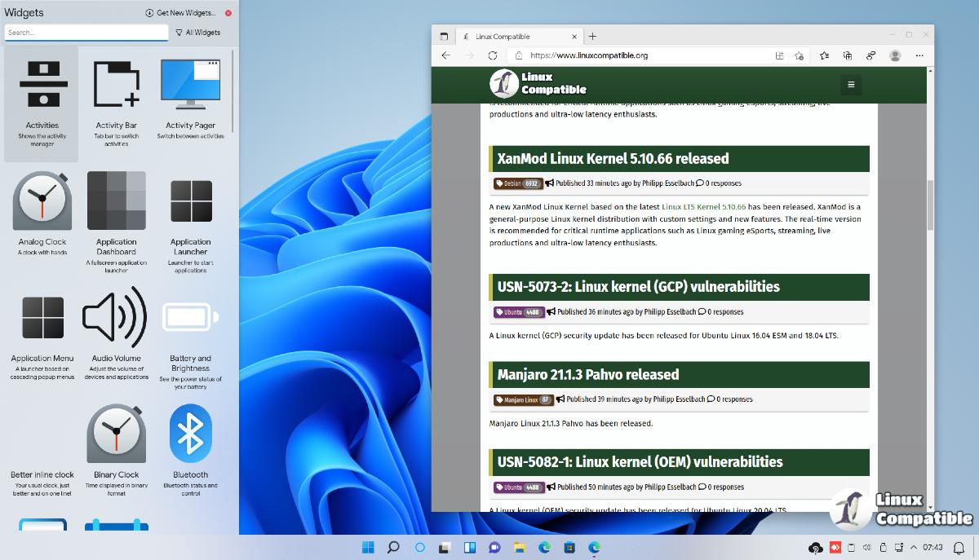
Task: Follow the Linux LTS Kernel 5.10.66 link
Action: coord(703,207)
